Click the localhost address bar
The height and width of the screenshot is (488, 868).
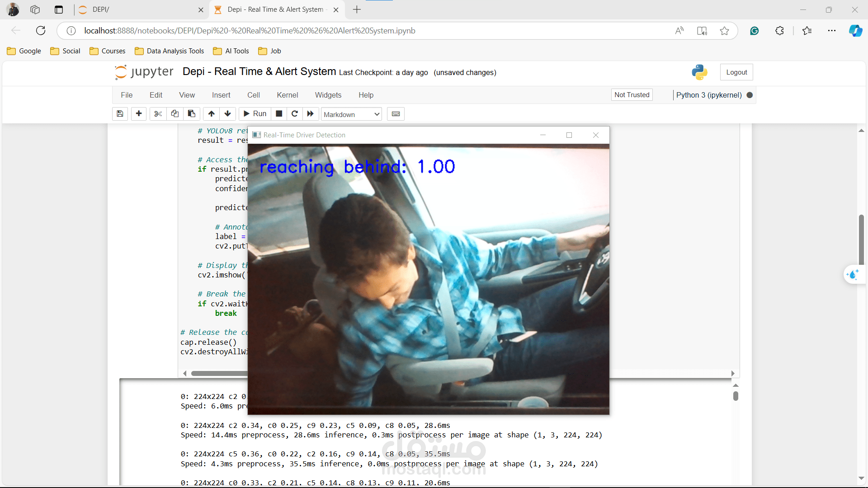tap(250, 31)
